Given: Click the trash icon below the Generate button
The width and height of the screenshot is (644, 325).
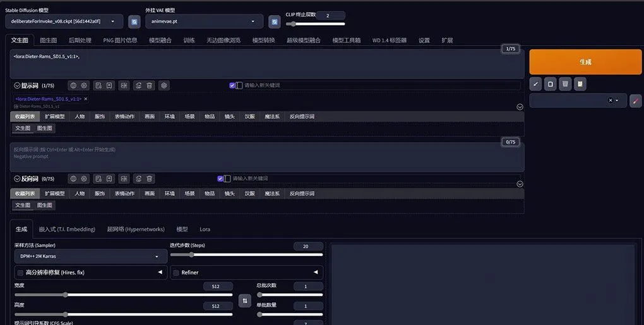Looking at the screenshot, I should (565, 83).
